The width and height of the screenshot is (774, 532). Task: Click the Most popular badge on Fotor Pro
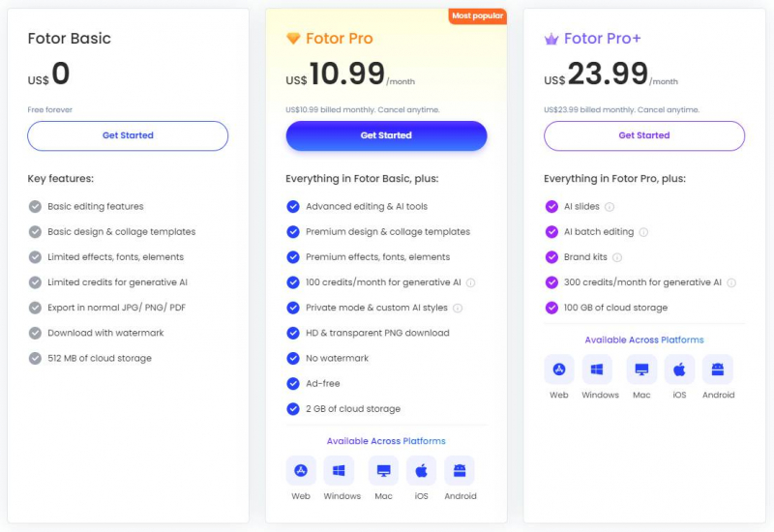pos(478,15)
